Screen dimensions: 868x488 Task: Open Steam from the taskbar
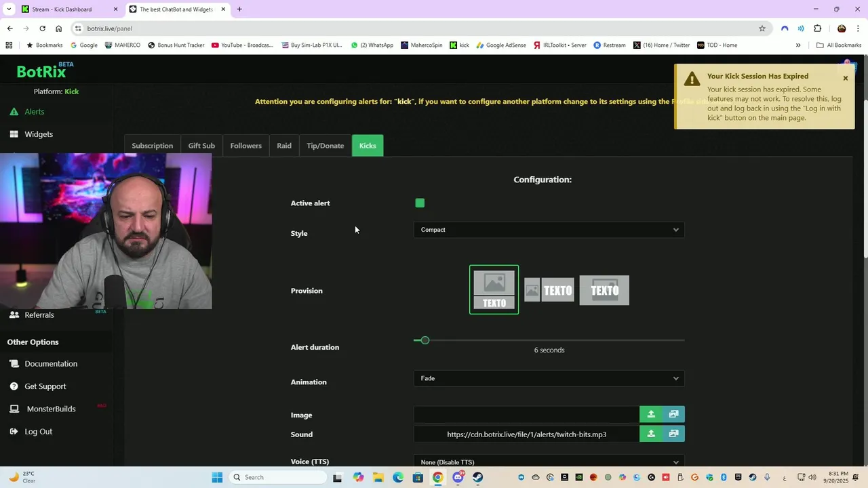coord(478,477)
